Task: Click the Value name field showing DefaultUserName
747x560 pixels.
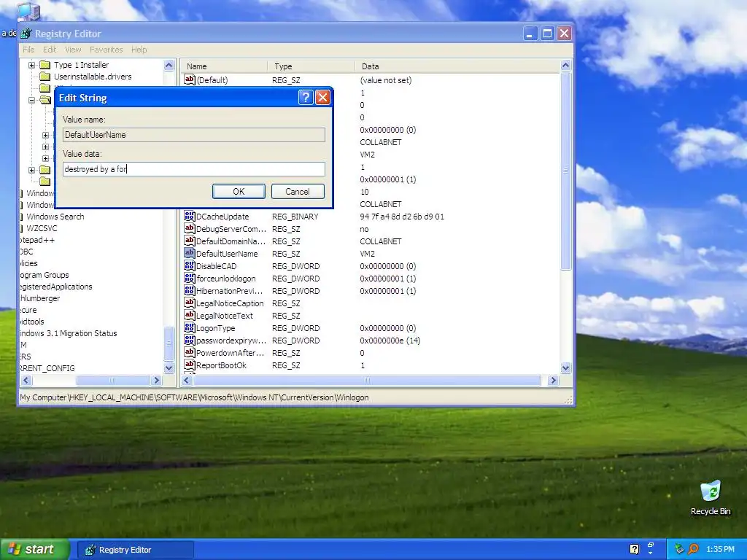Action: (194, 135)
